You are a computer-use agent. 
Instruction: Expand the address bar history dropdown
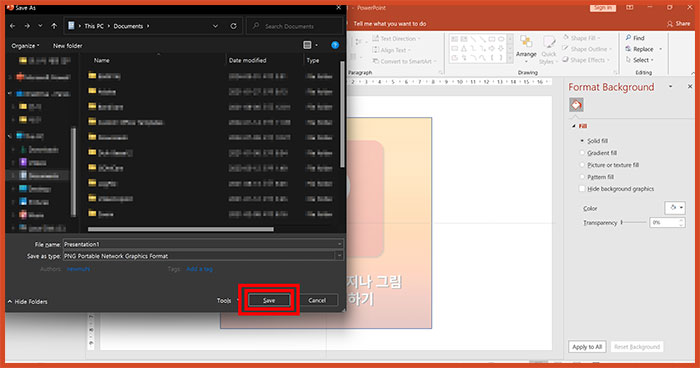(x=215, y=26)
